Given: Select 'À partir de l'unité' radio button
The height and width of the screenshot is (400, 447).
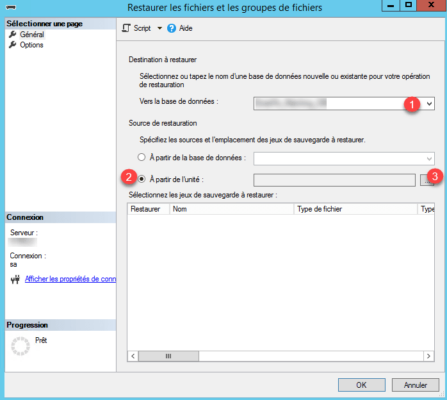Looking at the screenshot, I should click(x=142, y=179).
